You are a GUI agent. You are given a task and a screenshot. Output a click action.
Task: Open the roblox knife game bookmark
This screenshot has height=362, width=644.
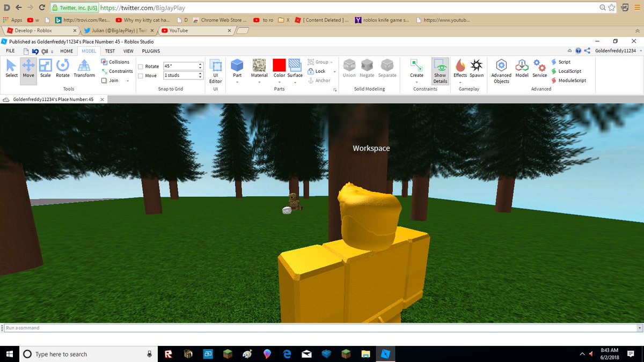[x=382, y=20]
